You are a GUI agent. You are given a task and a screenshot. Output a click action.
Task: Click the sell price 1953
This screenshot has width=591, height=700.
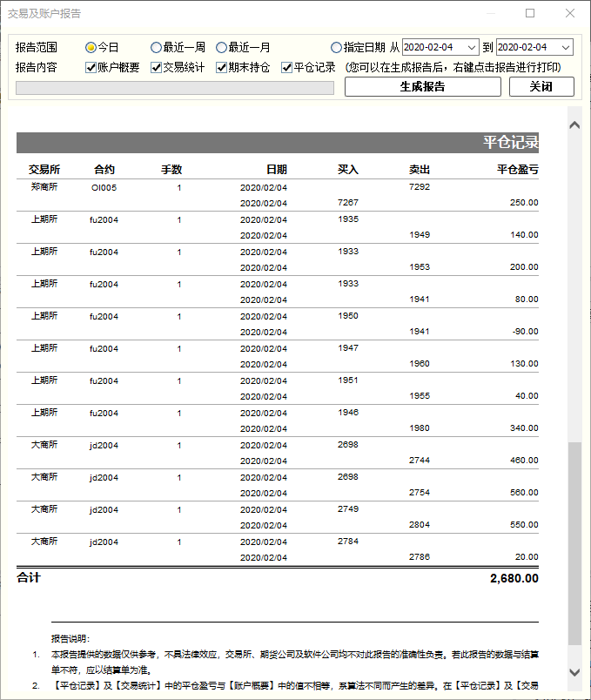[x=420, y=267]
